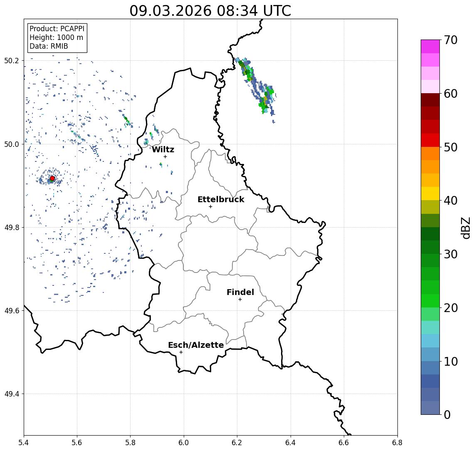Click the 09.03.2026 08:34 UTC title

pyautogui.click(x=210, y=11)
